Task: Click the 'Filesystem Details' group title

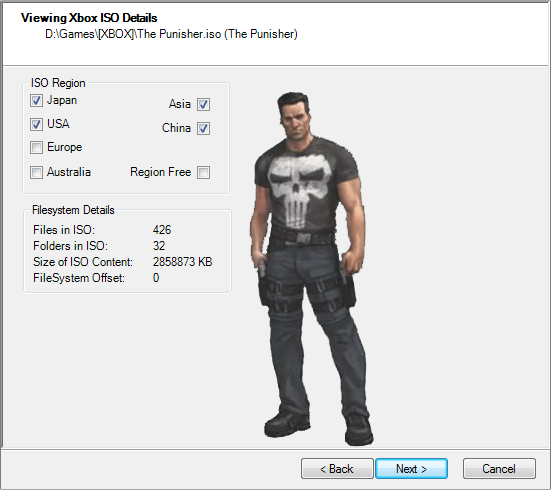Action: (x=73, y=210)
